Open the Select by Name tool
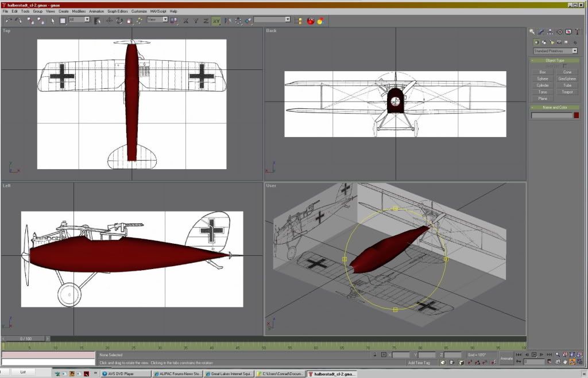The image size is (588, 378). 98,21
